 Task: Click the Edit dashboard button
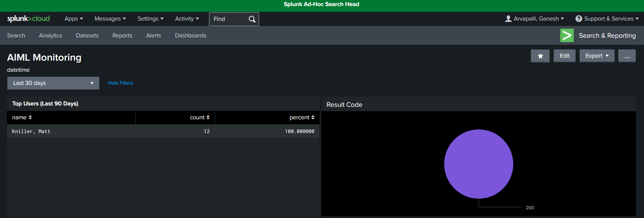[565, 56]
